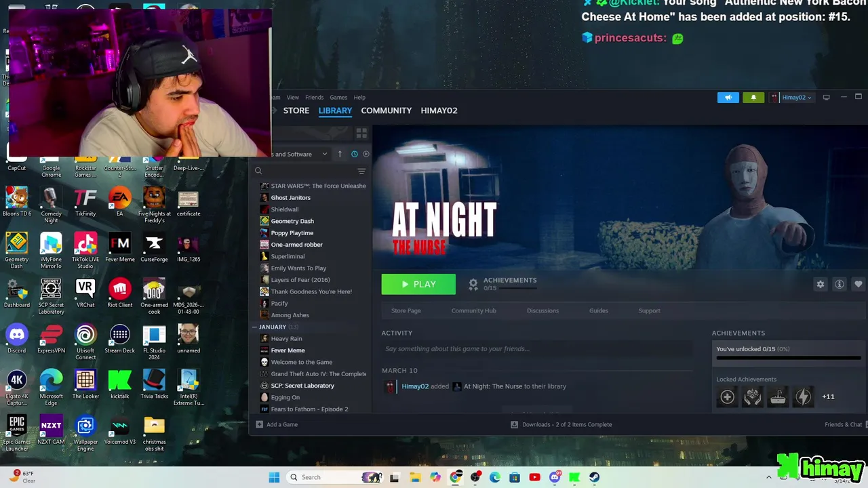Open the Games menu in Steam

click(338, 98)
